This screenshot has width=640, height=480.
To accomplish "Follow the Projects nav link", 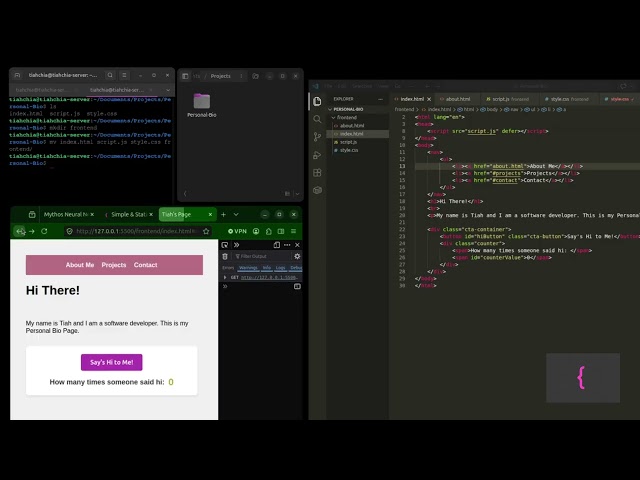I will (x=114, y=265).
